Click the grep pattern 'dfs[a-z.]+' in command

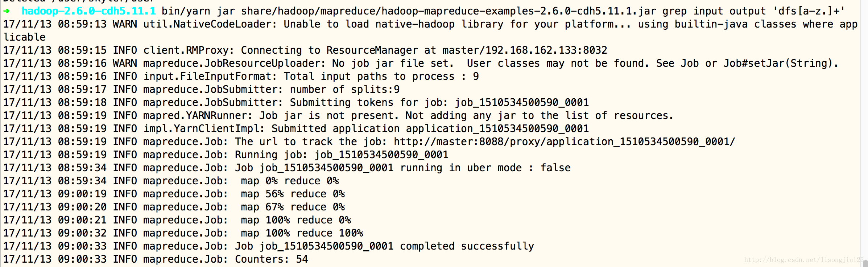point(809,11)
